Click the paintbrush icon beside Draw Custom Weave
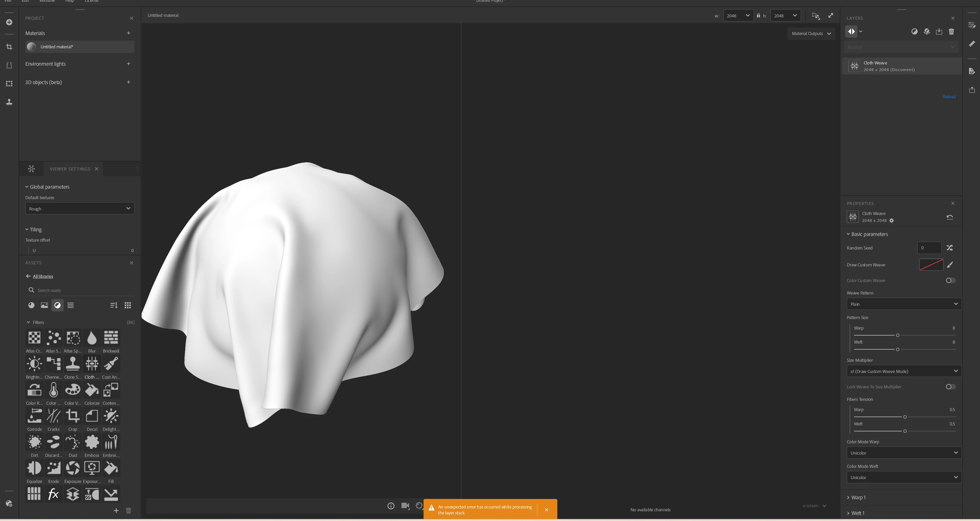The height and width of the screenshot is (521, 980). [950, 265]
